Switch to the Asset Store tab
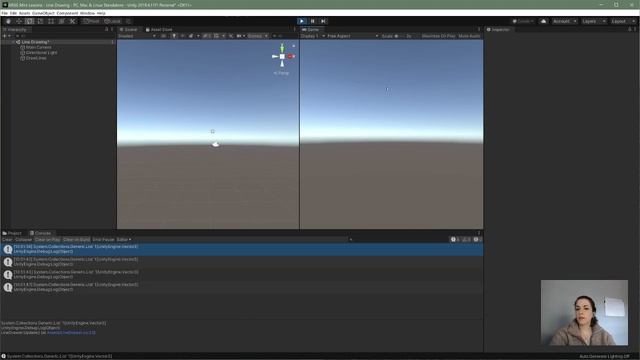The image size is (640, 360). coord(159,30)
